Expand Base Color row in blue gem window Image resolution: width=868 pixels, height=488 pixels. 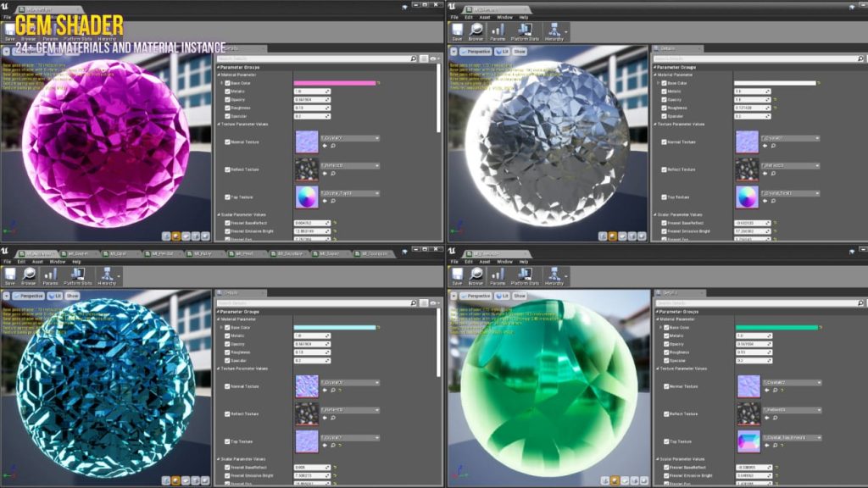(x=223, y=328)
